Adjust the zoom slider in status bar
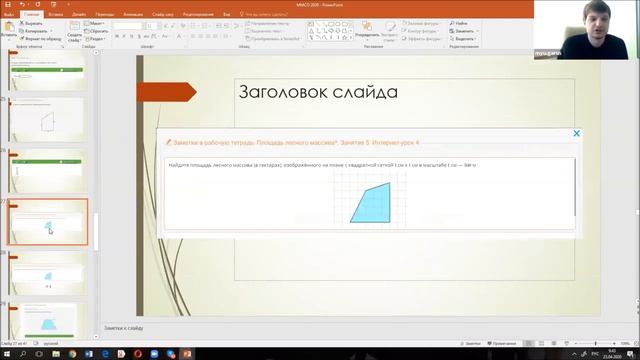640x360 pixels. click(595, 344)
